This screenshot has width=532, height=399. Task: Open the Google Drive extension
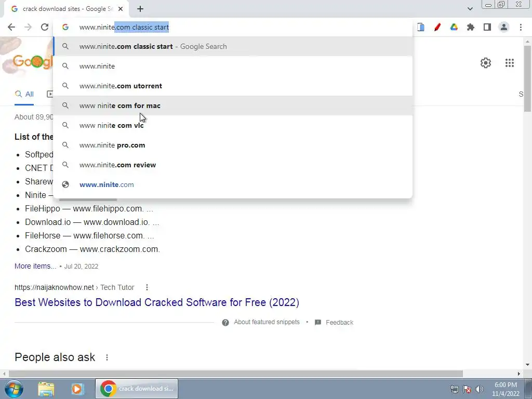(454, 27)
